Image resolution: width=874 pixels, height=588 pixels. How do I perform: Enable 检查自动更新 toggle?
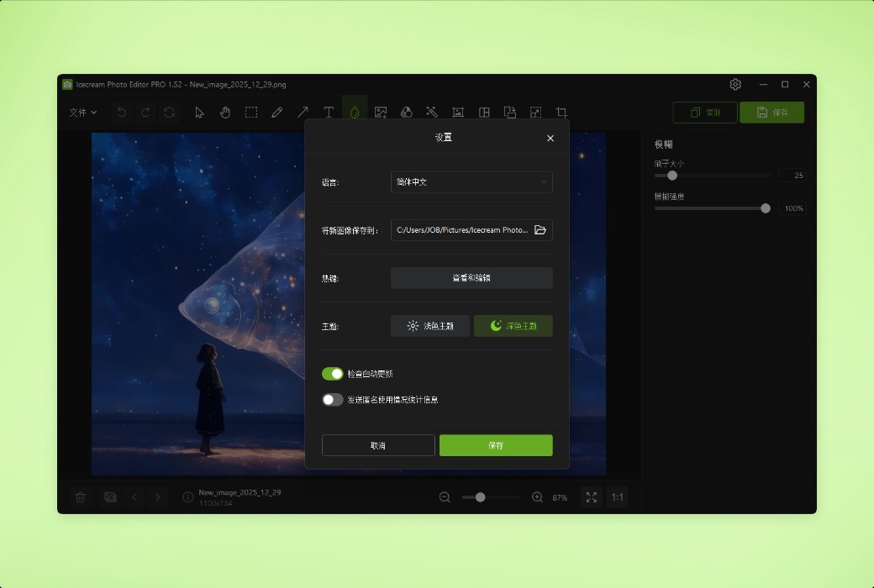333,373
